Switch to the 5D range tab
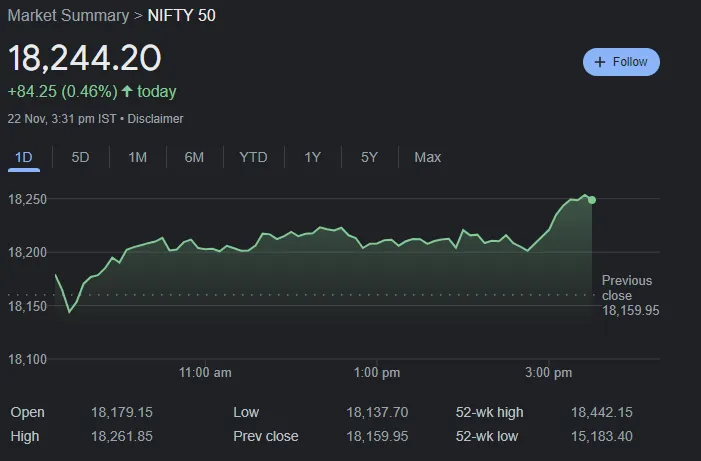Image resolution: width=701 pixels, height=461 pixels. (80, 157)
